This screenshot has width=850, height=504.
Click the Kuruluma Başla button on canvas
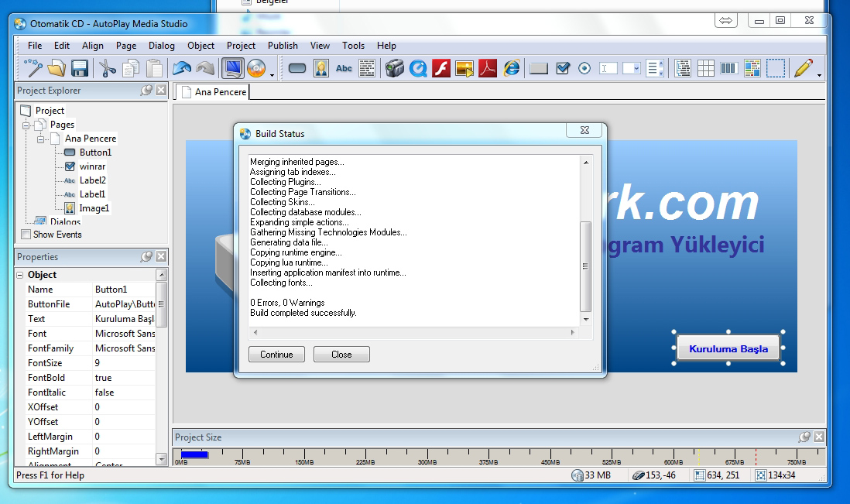click(x=728, y=348)
